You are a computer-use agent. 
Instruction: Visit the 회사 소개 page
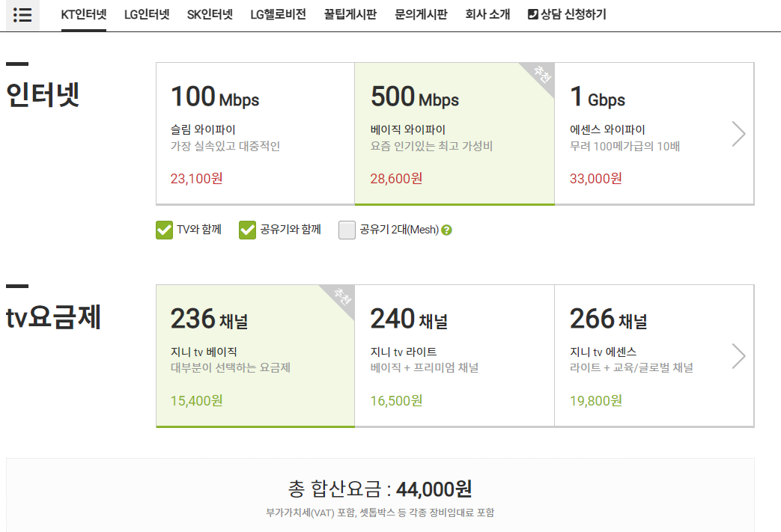click(487, 14)
